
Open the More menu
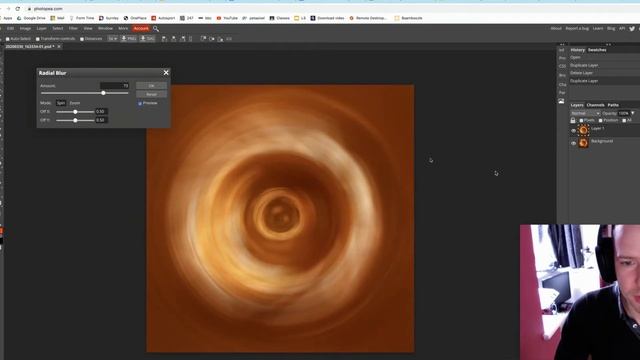(123, 29)
